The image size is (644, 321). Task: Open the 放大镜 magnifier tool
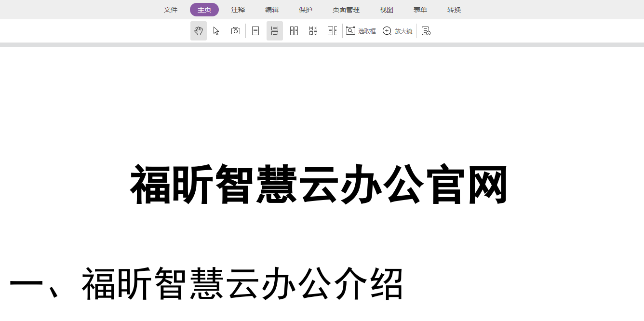[x=397, y=30]
